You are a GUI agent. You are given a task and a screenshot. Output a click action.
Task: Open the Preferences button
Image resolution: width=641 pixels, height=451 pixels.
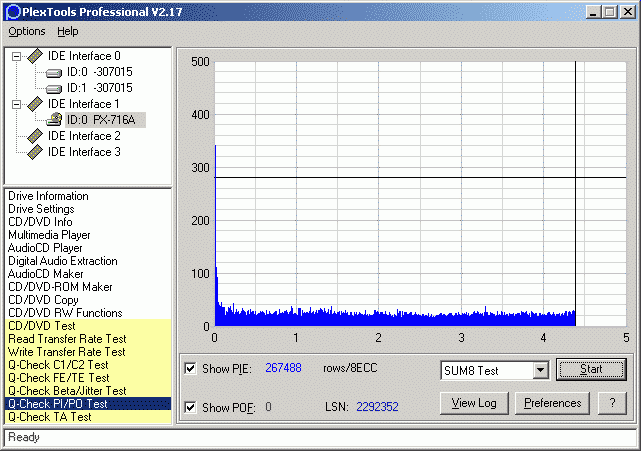552,403
